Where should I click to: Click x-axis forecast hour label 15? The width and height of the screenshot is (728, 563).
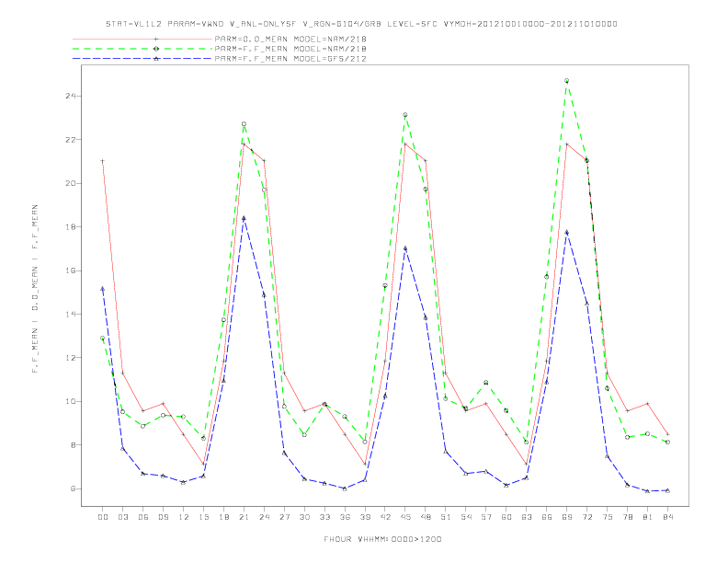pos(203,517)
